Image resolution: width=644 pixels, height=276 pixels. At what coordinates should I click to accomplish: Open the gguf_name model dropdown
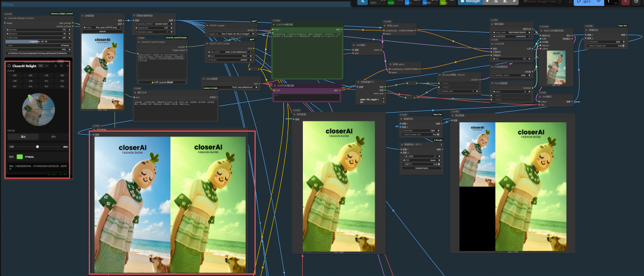tap(230, 34)
